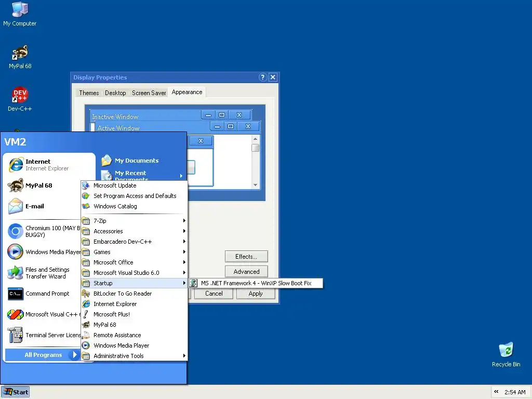Click the Active Window title in preview
The image size is (532, 399).
(118, 128)
